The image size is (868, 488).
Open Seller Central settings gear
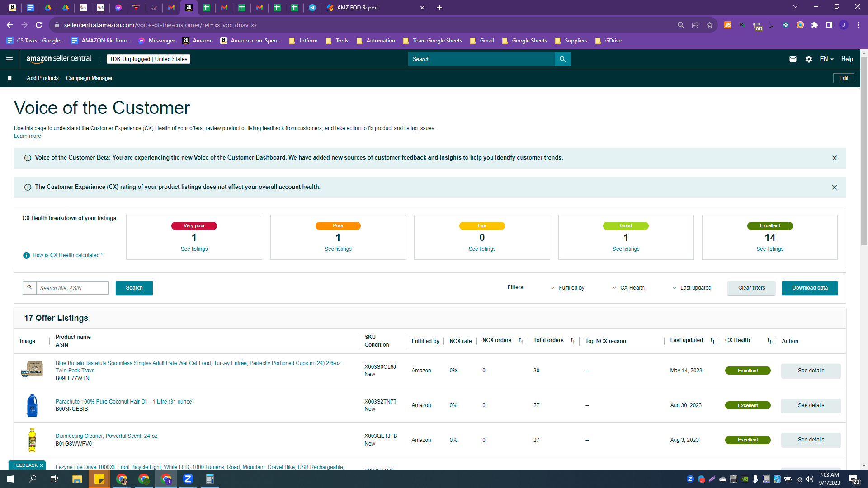click(809, 59)
